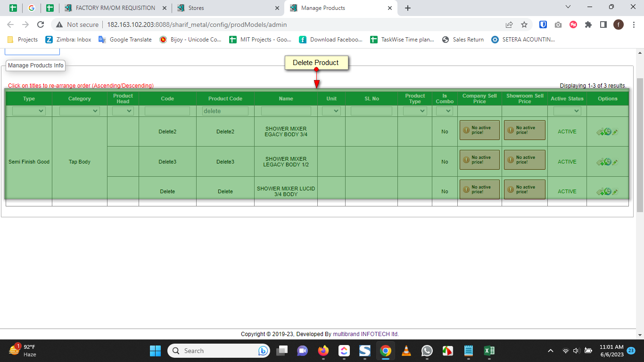This screenshot has width=644, height=362.
Task: Open WhatsApp from the taskbar
Action: point(427,351)
